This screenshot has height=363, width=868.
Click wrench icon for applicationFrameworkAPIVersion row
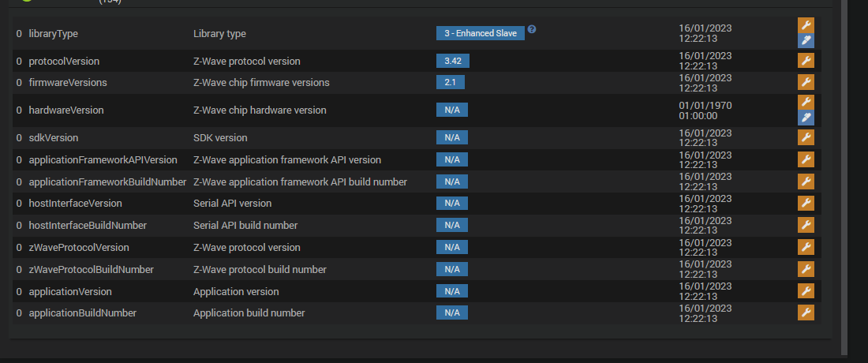(x=806, y=159)
